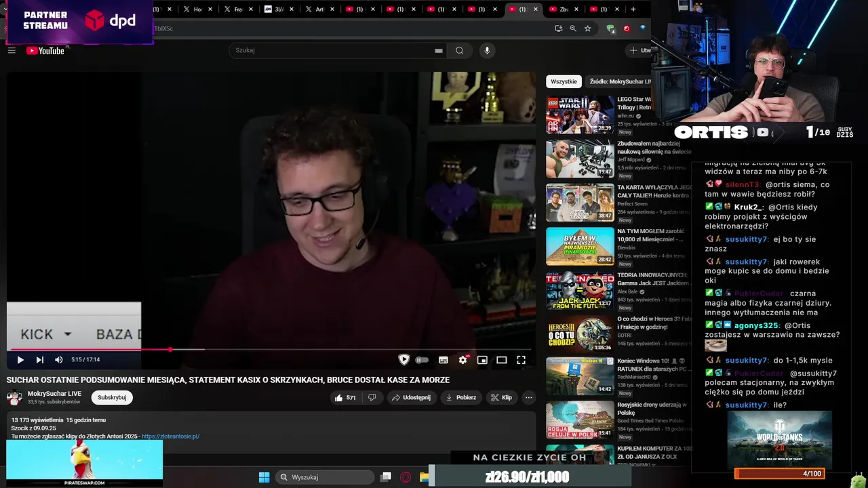Click the Wyszukaj taskbar search box
Image resolution: width=868 pixels, height=488 pixels.
click(x=325, y=477)
